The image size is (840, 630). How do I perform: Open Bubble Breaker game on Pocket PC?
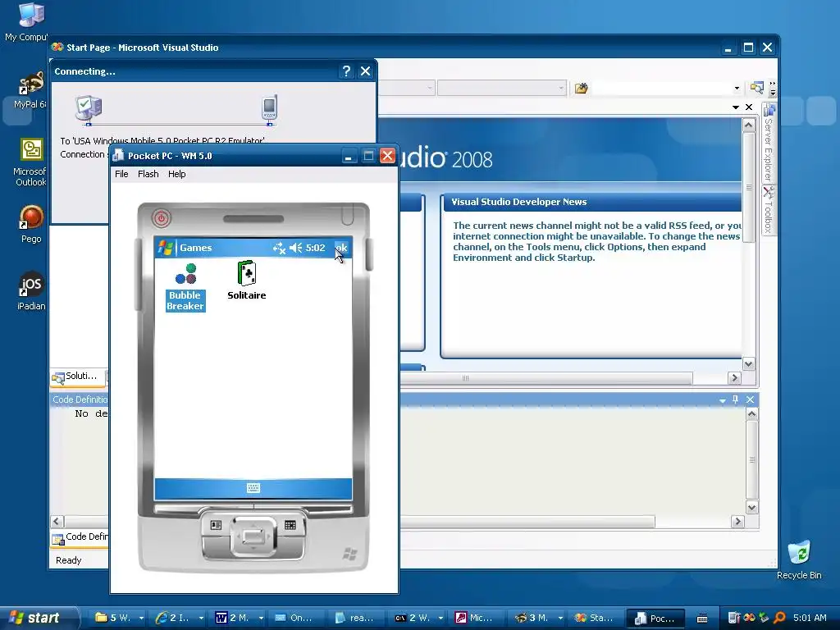(185, 286)
